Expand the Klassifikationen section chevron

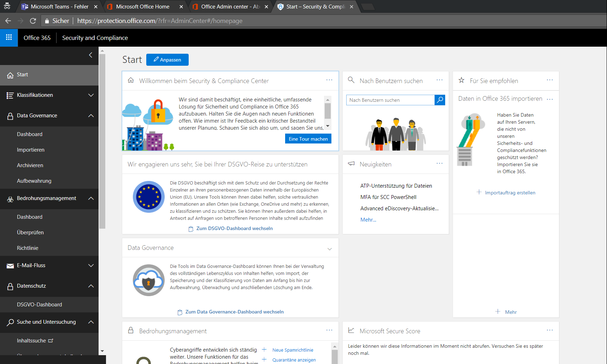(91, 95)
